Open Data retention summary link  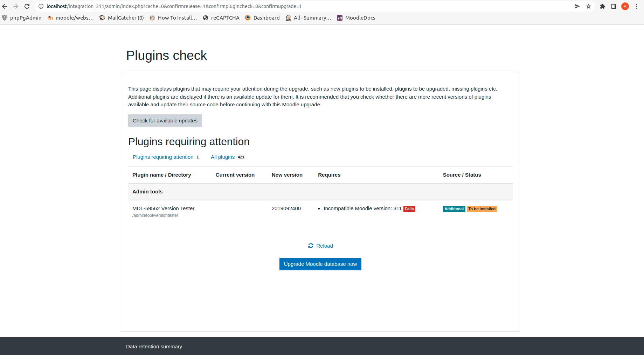pos(154,347)
